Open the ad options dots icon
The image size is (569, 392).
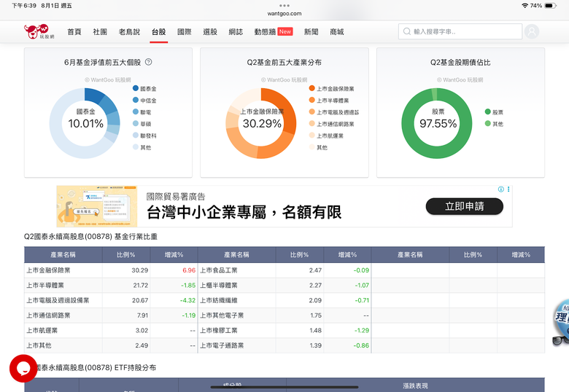[x=508, y=189]
